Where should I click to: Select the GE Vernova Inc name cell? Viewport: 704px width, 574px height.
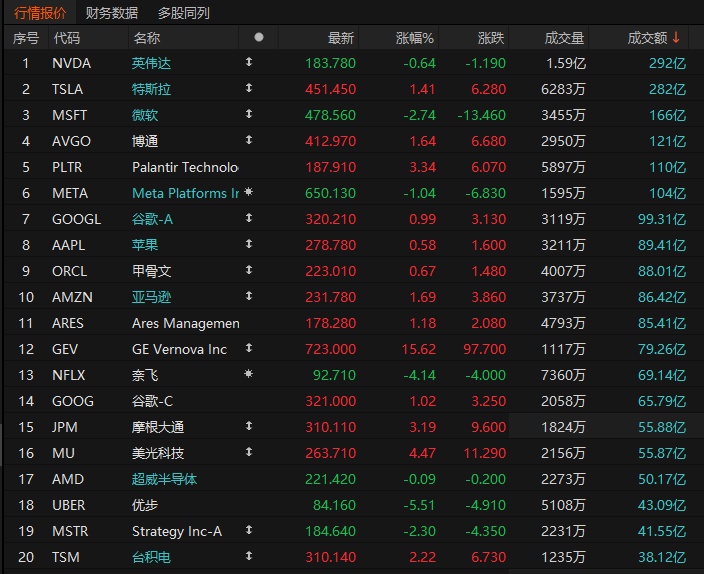(179, 349)
